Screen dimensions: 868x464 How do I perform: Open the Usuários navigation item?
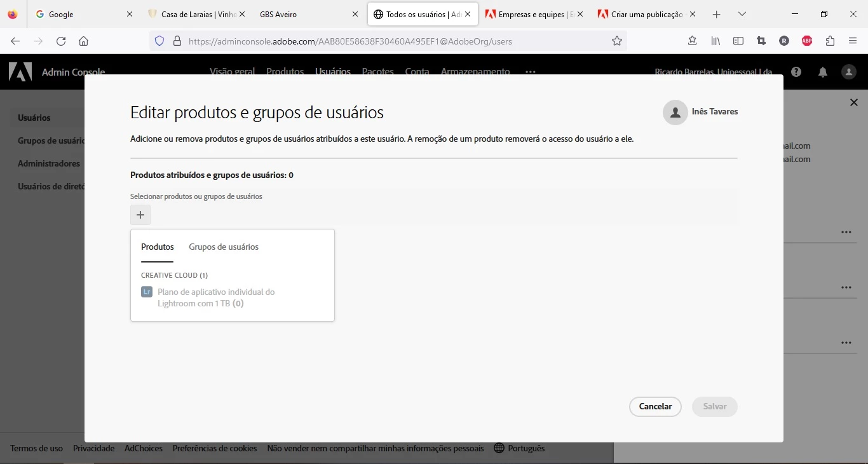(333, 72)
